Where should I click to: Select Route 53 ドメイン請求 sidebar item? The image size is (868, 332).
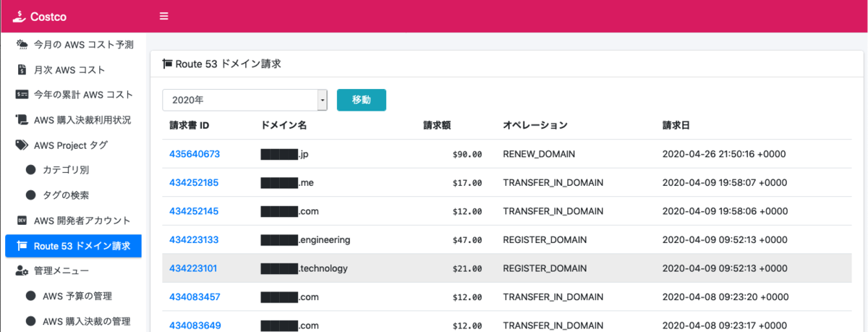[73, 246]
